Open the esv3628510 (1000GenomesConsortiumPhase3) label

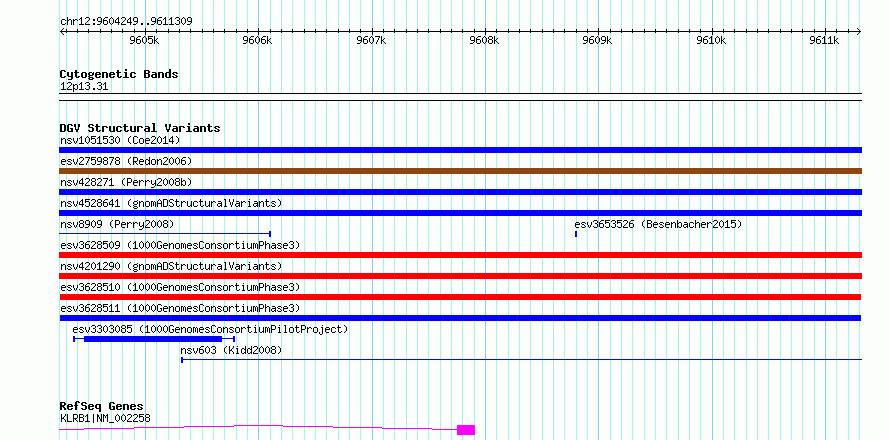point(180,287)
